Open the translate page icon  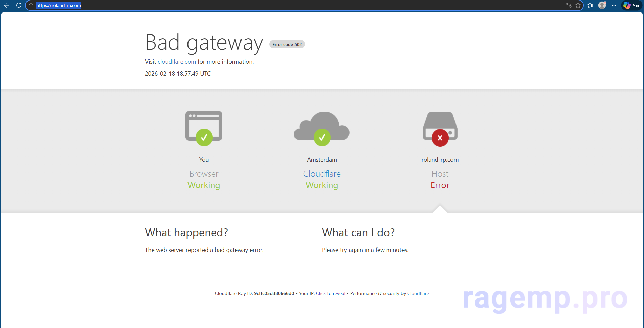568,5
